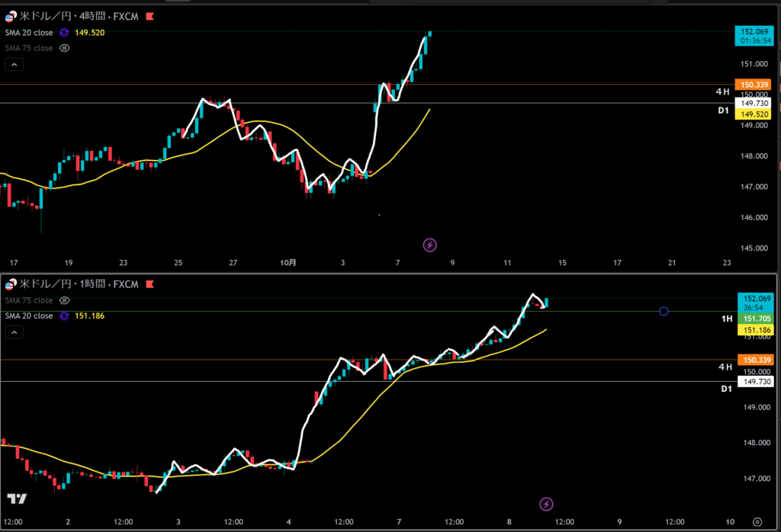Click the red flag icon in 4-hour chart title
781x532 pixels.
click(149, 15)
